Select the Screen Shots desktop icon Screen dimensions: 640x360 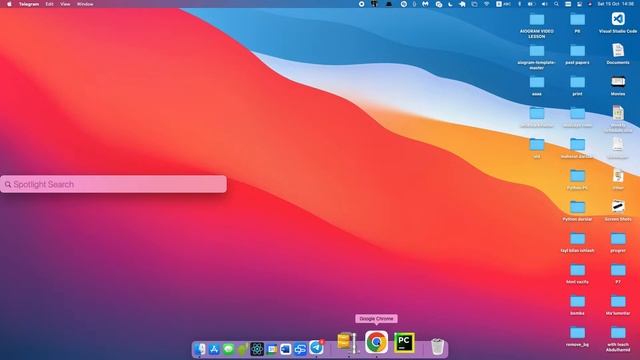pyautogui.click(x=618, y=211)
